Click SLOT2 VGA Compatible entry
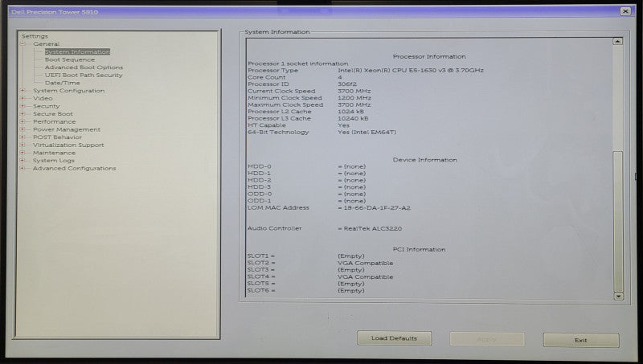Image resolution: width=643 pixels, height=364 pixels. (366, 264)
